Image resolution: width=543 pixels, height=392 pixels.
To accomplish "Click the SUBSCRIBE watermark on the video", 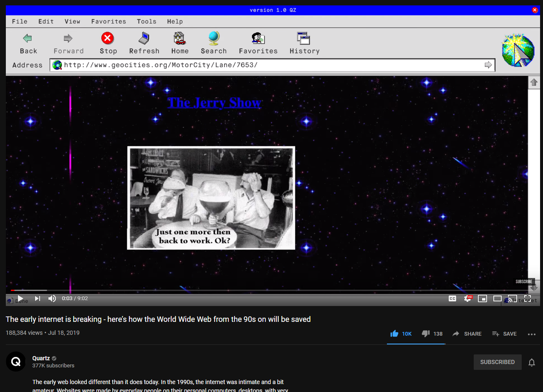I will 524,281.
